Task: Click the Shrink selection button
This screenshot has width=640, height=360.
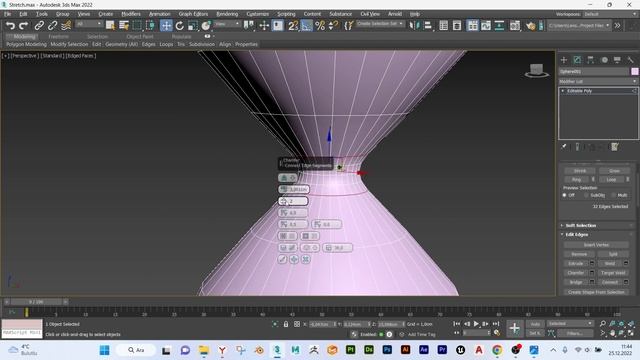Action: pyautogui.click(x=580, y=171)
